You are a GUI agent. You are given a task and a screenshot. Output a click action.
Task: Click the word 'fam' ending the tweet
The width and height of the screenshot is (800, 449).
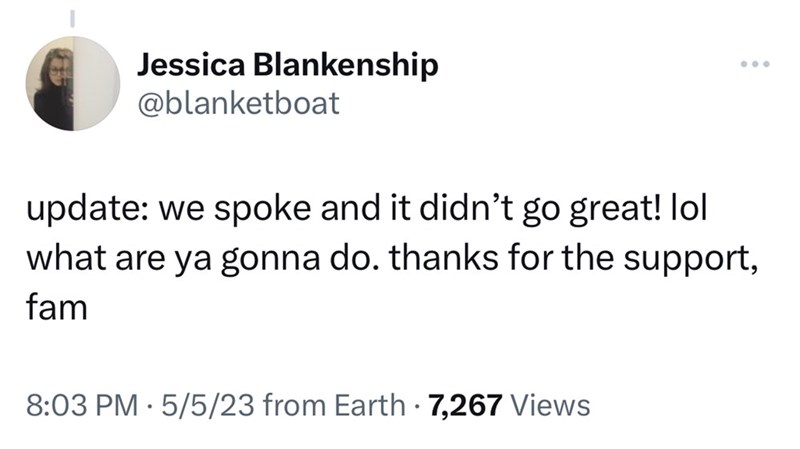57,308
